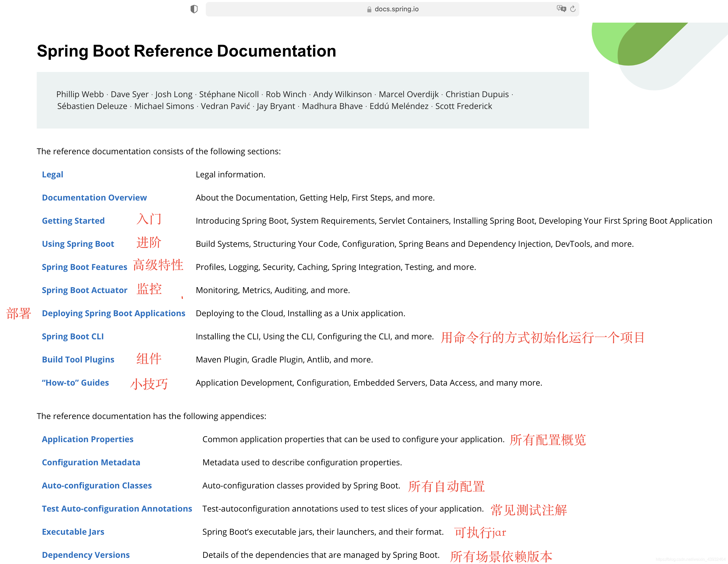
Task: Open the Build Tool Plugins section
Action: point(78,359)
